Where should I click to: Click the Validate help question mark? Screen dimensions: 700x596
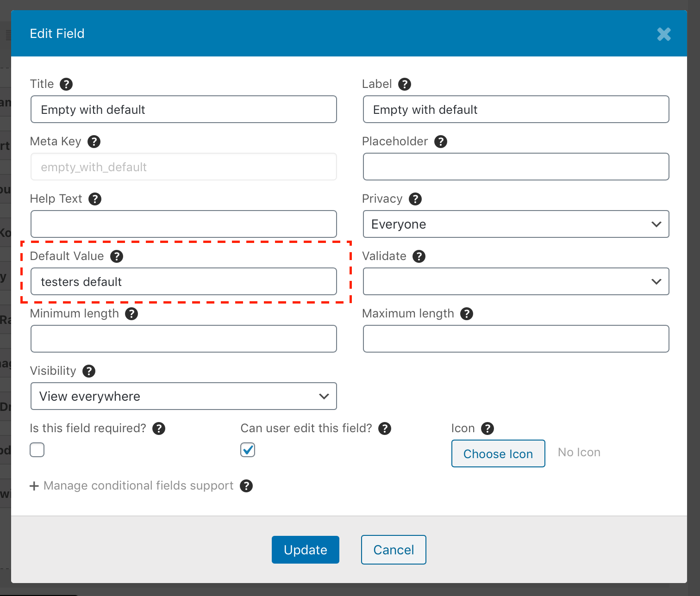coord(419,256)
